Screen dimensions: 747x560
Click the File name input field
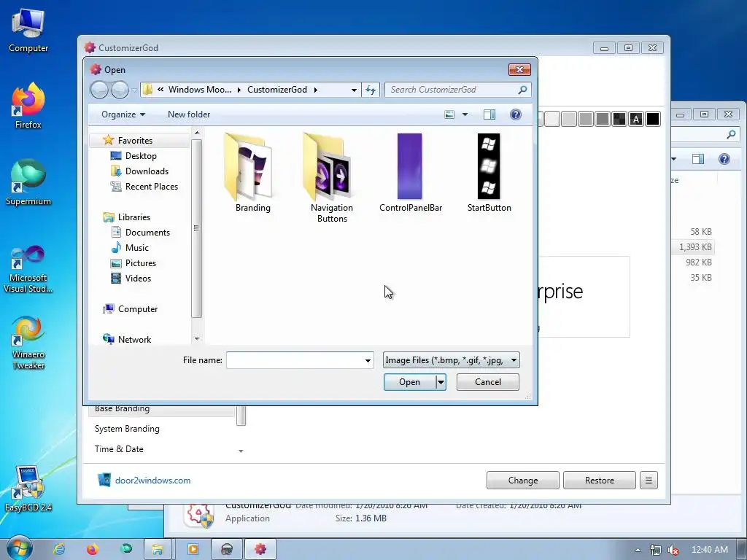tap(295, 360)
